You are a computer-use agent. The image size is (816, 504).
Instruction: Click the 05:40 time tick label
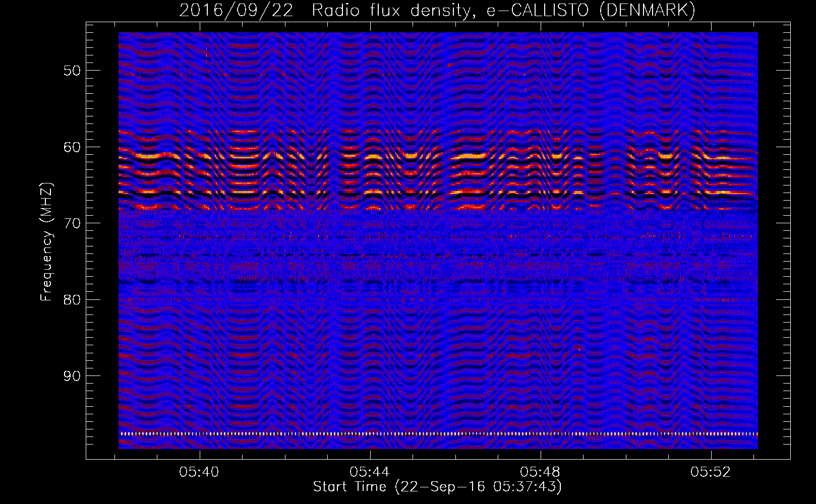point(199,472)
